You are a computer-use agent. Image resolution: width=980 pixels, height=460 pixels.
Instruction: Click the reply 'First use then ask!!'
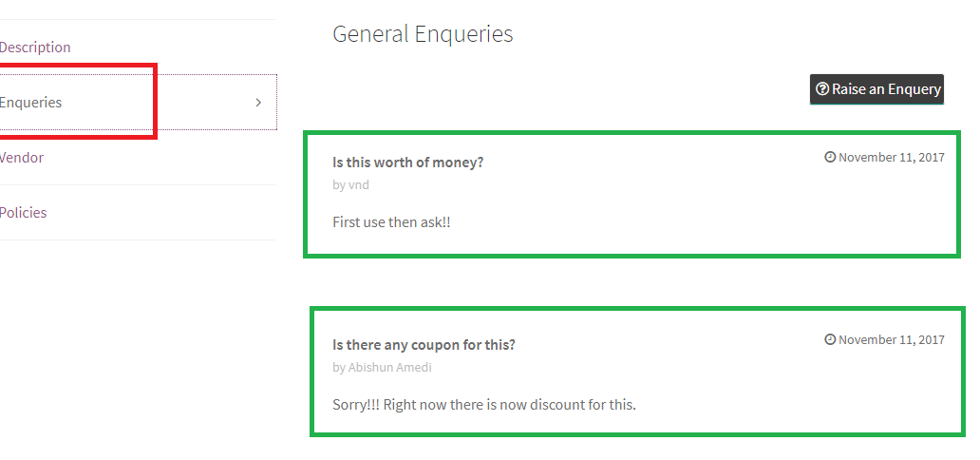[x=391, y=222]
